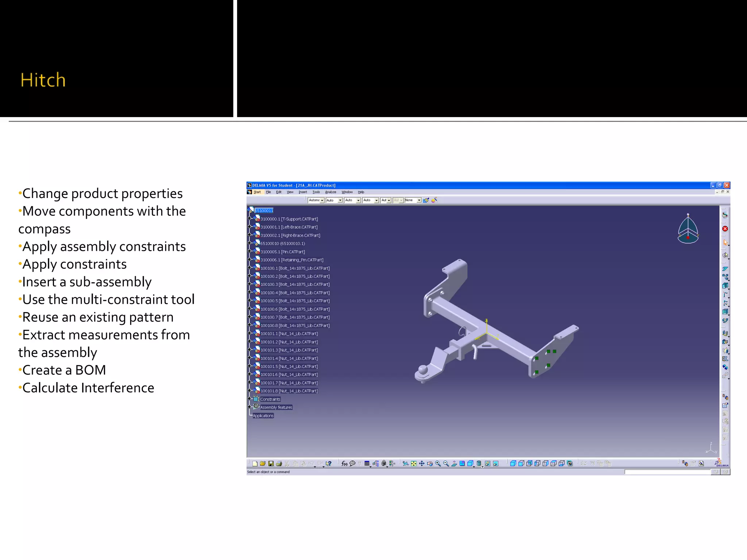The height and width of the screenshot is (560, 747).
Task: Expand the 3100000.1 T-Support node
Action: point(249,218)
